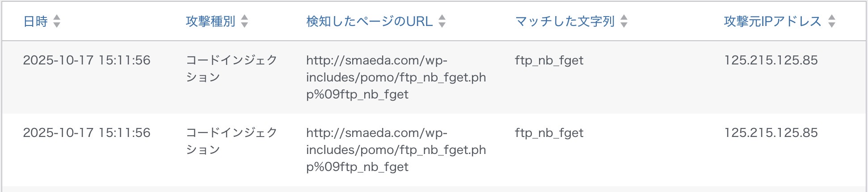
Task: Click the 攻撃元IPアドレス header label
Action: coord(772,21)
